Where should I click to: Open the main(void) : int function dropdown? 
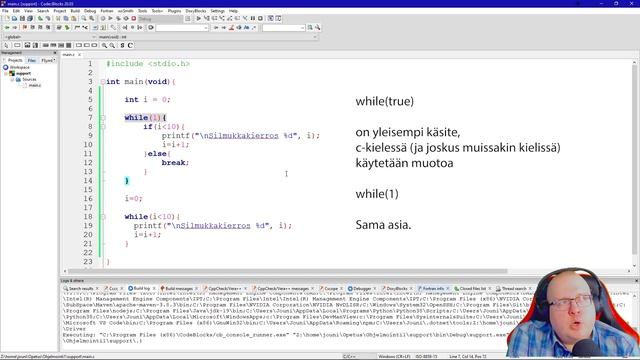(x=207, y=37)
